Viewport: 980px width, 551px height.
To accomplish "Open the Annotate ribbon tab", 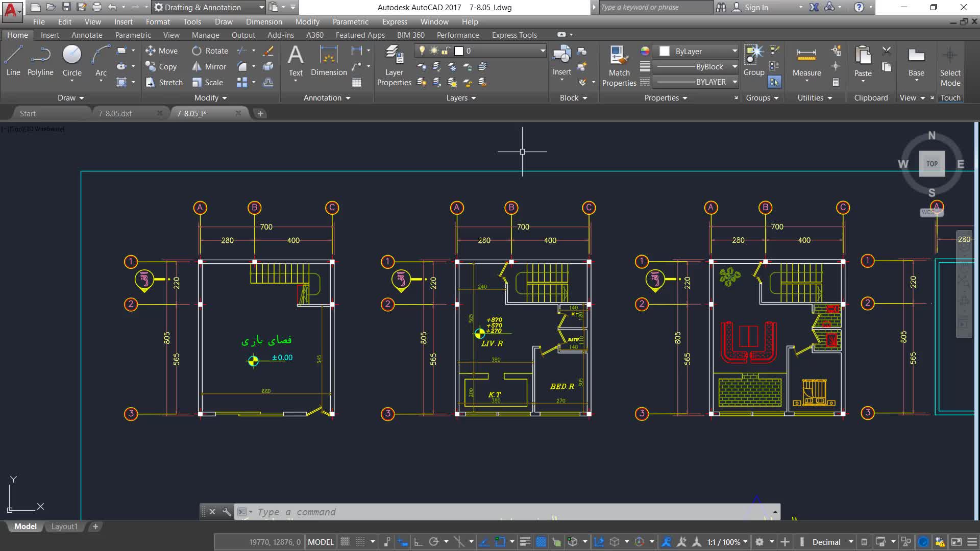I will pyautogui.click(x=87, y=35).
